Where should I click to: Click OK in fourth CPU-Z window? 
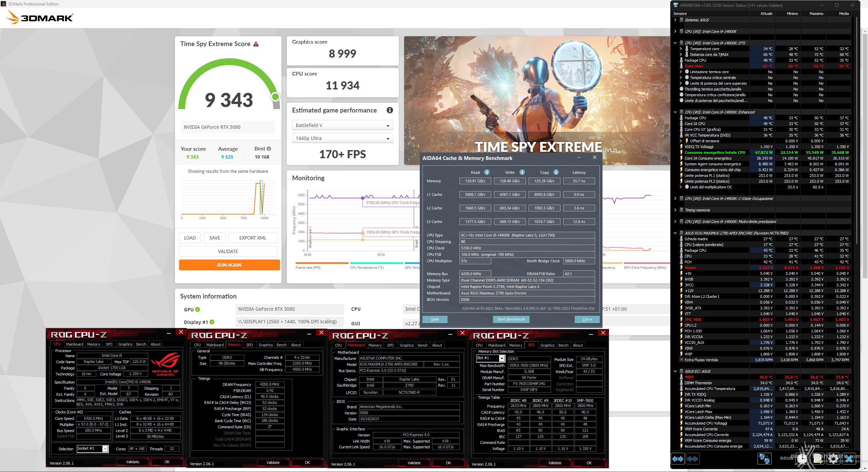point(589,463)
